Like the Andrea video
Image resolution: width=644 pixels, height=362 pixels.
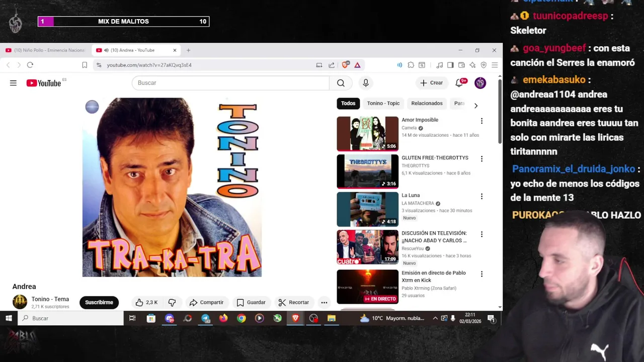point(146,302)
